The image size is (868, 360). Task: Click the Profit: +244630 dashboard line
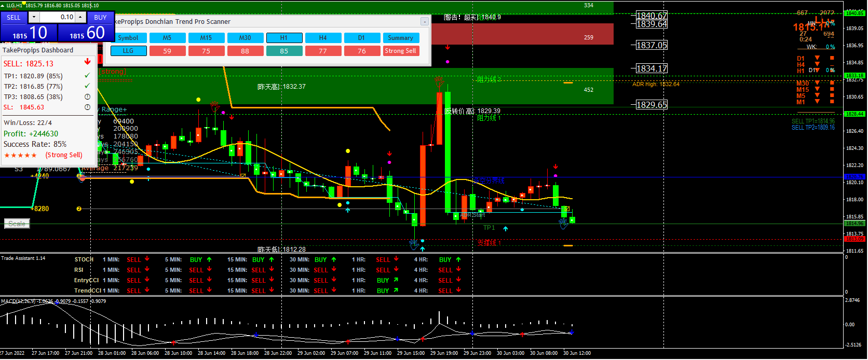coord(31,134)
